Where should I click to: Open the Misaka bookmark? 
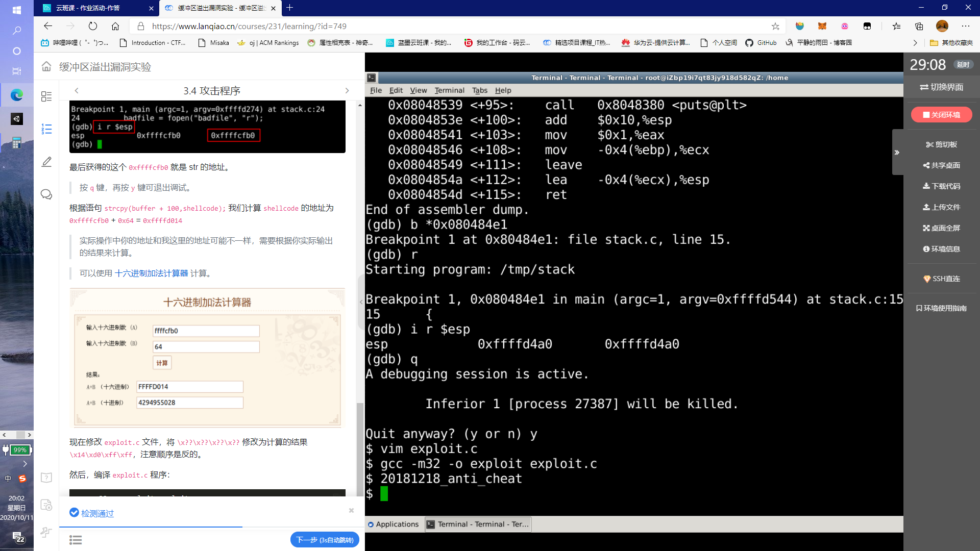pyautogui.click(x=214, y=43)
